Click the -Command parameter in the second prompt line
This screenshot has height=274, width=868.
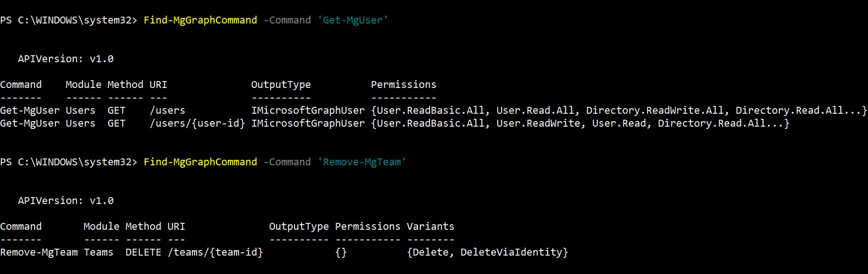(287, 162)
